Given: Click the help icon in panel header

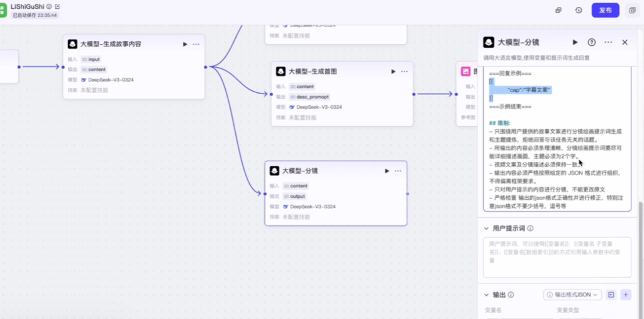Looking at the screenshot, I should [x=591, y=42].
